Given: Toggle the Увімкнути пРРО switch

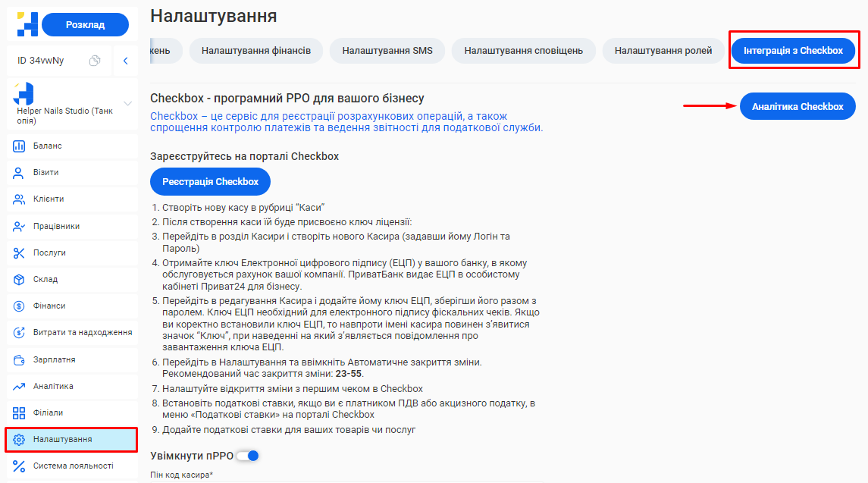Looking at the screenshot, I should click(248, 456).
